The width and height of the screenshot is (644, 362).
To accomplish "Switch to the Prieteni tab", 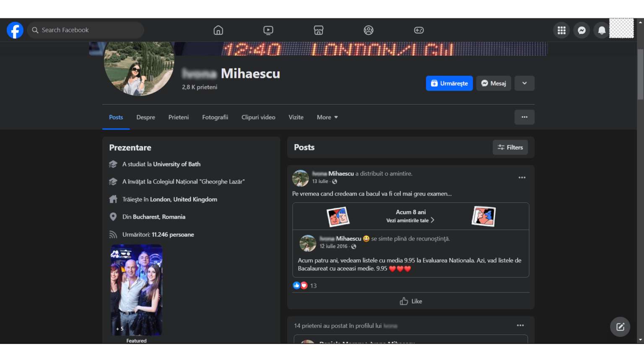I will 179,117.
